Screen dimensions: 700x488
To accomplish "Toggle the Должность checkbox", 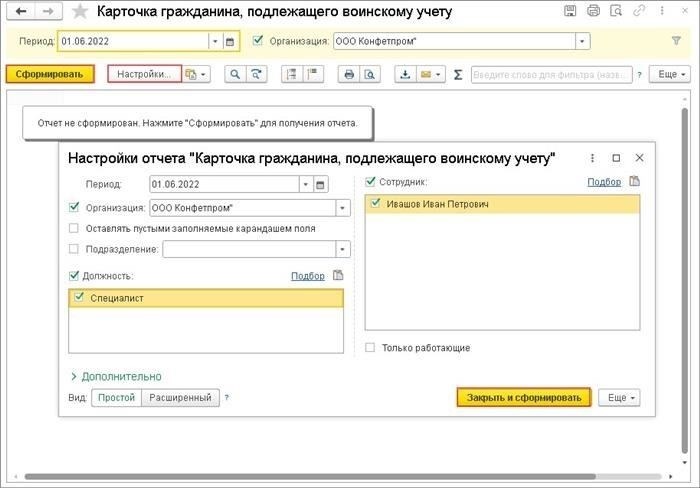I will coord(74,275).
